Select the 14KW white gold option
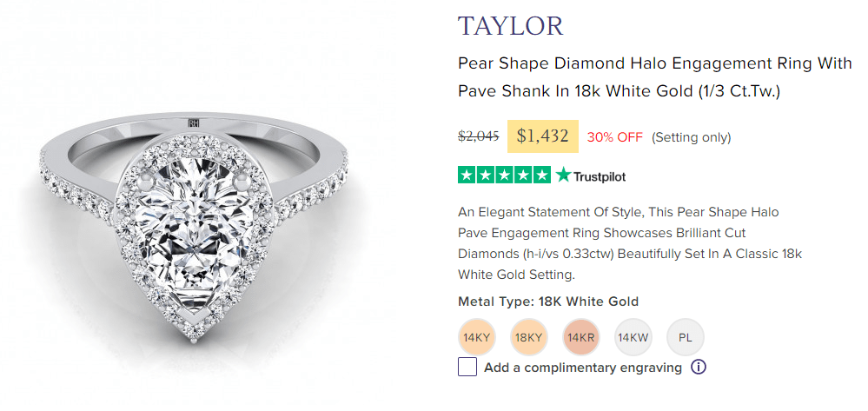The height and width of the screenshot is (411, 868). [633, 338]
